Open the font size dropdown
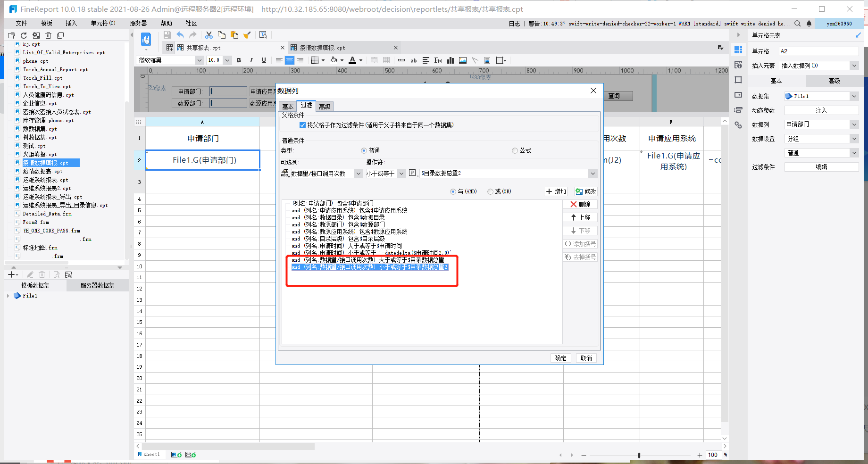This screenshot has width=868, height=464. [227, 60]
